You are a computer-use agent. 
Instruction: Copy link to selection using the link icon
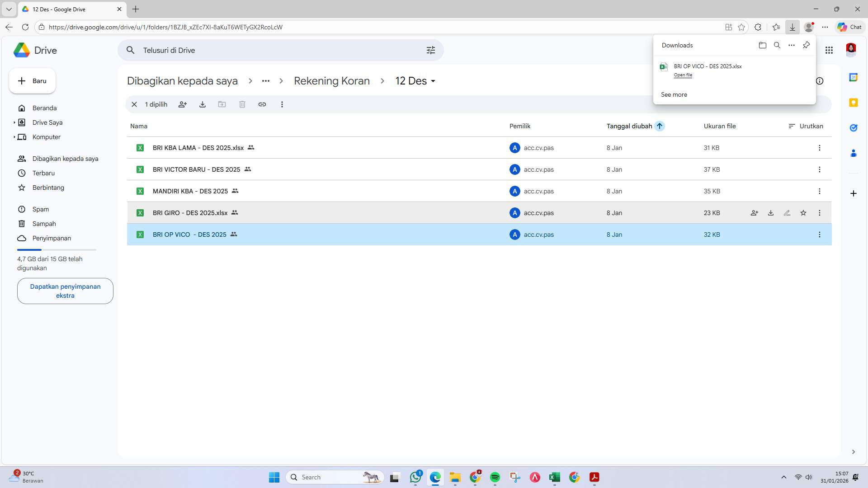click(262, 104)
